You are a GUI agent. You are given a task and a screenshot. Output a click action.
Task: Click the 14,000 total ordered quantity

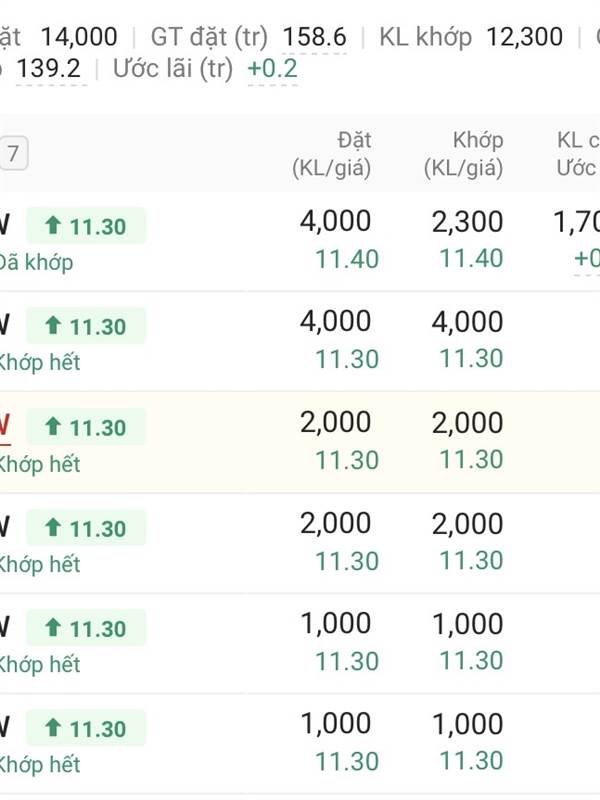click(79, 37)
